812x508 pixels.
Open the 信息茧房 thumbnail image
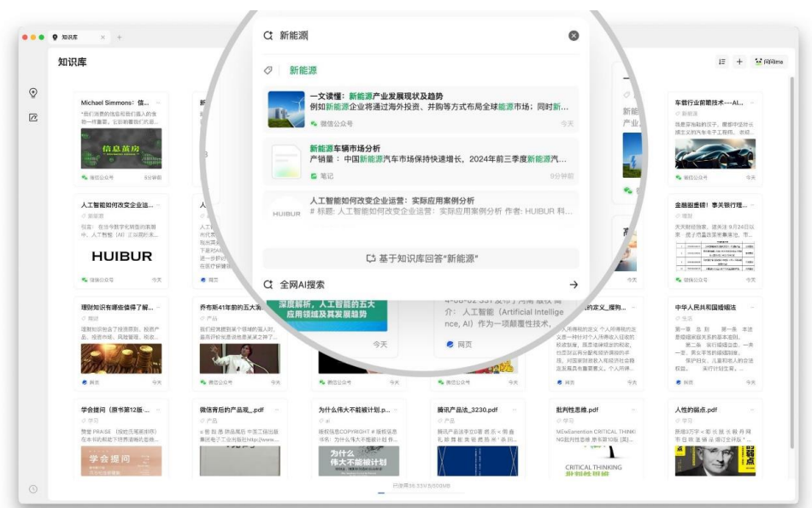tap(121, 148)
